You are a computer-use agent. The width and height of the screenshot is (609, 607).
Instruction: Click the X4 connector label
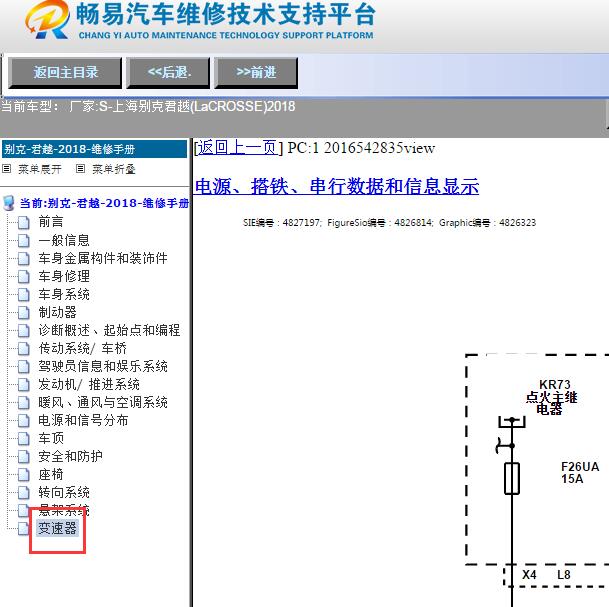[529, 575]
